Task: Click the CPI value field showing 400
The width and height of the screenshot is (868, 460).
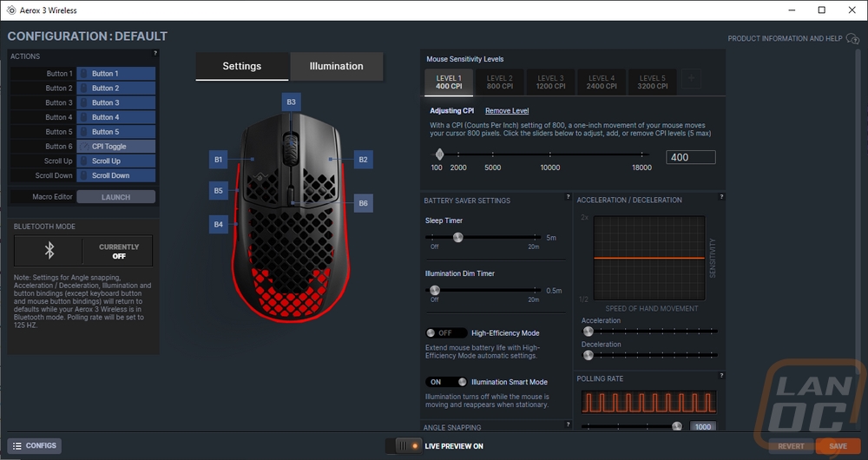Action: click(x=691, y=157)
